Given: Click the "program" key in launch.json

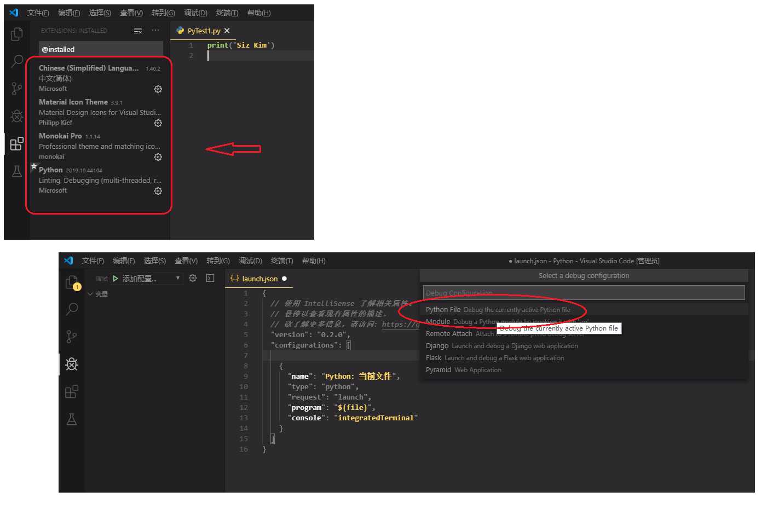Looking at the screenshot, I should (306, 408).
